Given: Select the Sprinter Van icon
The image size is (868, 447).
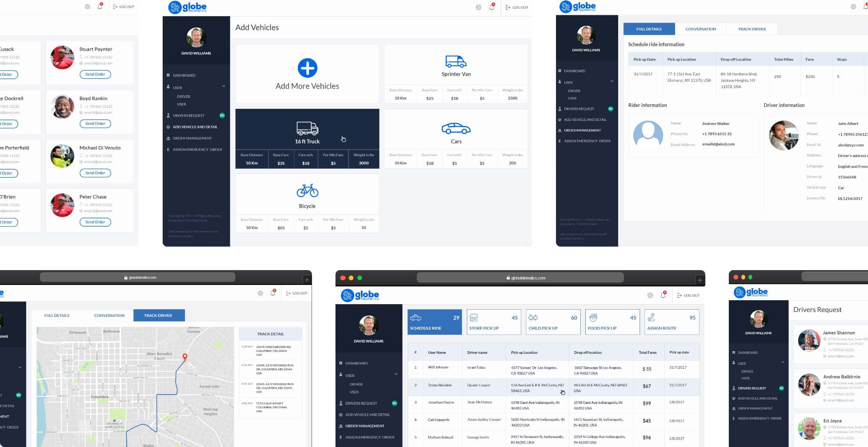Looking at the screenshot, I should (456, 61).
